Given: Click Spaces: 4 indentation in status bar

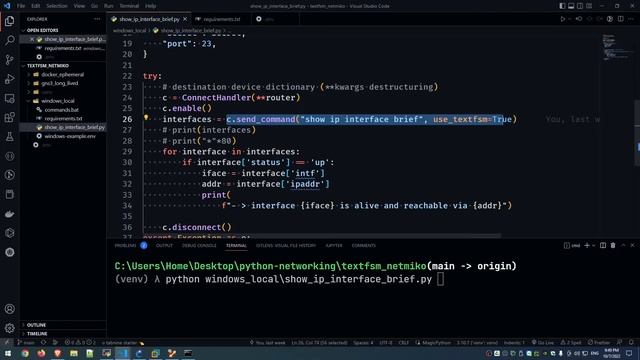Looking at the screenshot, I should click(363, 342).
